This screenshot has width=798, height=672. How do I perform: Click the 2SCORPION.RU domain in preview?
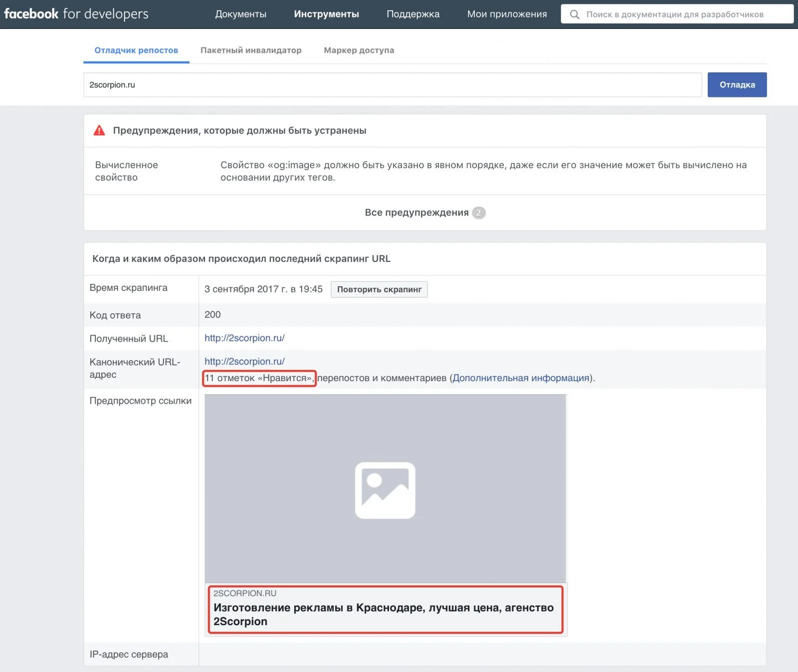click(245, 593)
